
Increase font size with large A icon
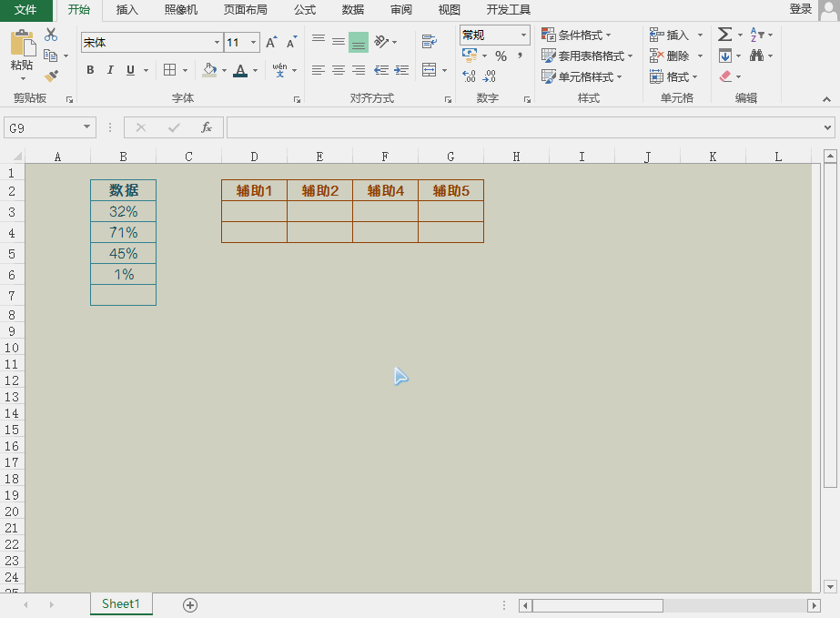pyautogui.click(x=271, y=43)
